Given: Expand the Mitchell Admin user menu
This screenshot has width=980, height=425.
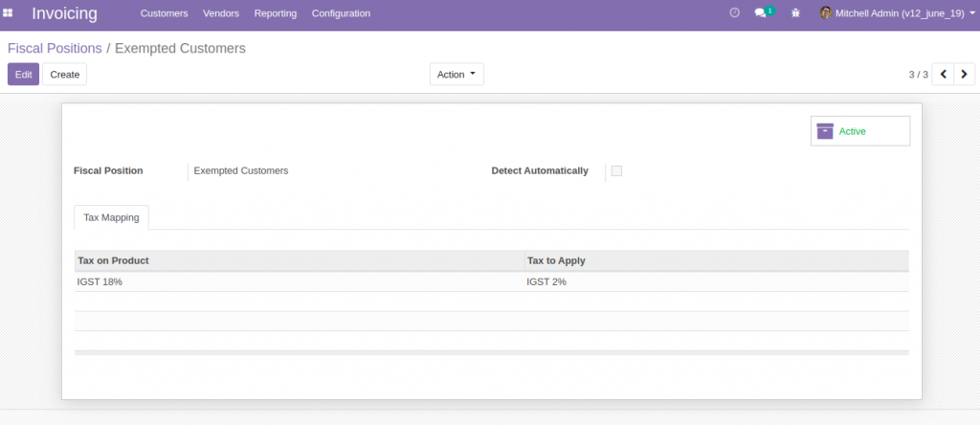Looking at the screenshot, I should click(x=896, y=13).
